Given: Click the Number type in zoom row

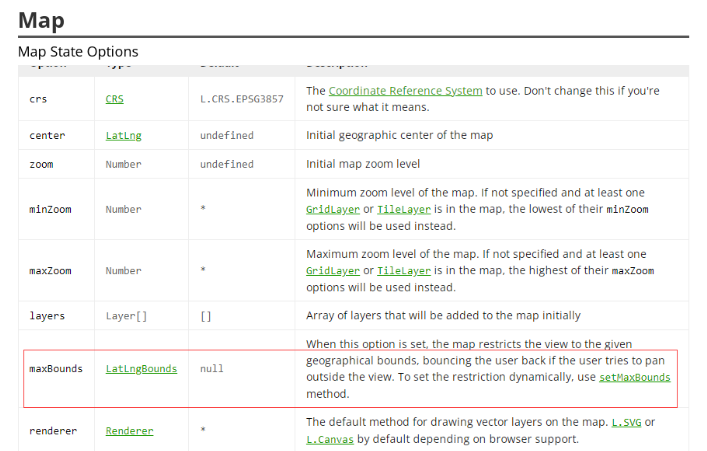Looking at the screenshot, I should [x=124, y=164].
